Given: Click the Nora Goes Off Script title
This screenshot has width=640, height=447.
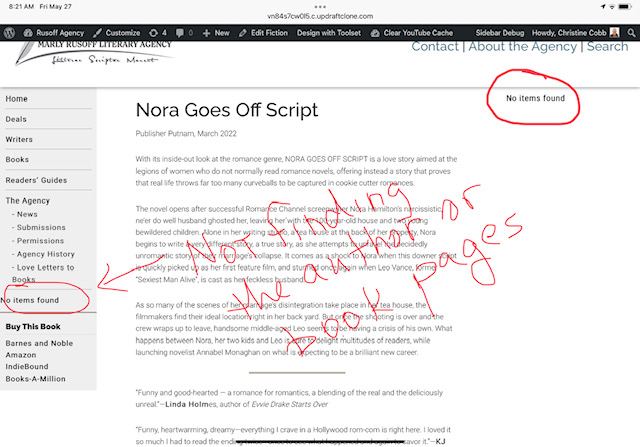Looking at the screenshot, I should 227,110.
